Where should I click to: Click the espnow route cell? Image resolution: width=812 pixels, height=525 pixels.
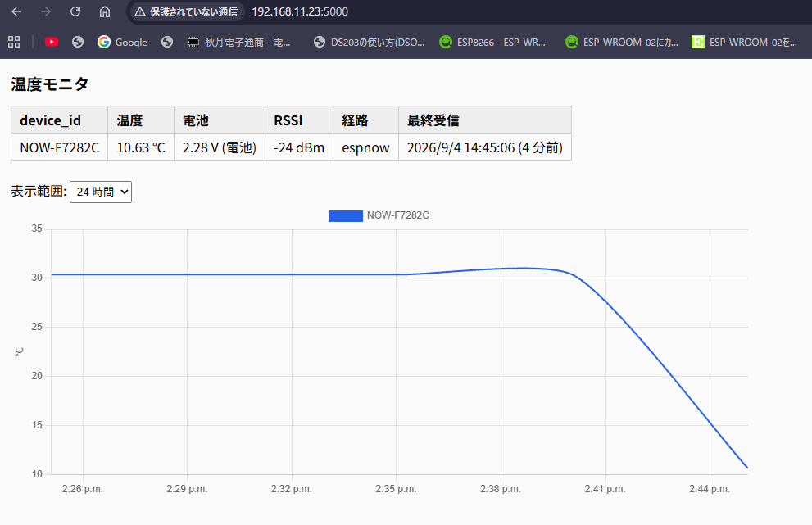[x=365, y=147]
